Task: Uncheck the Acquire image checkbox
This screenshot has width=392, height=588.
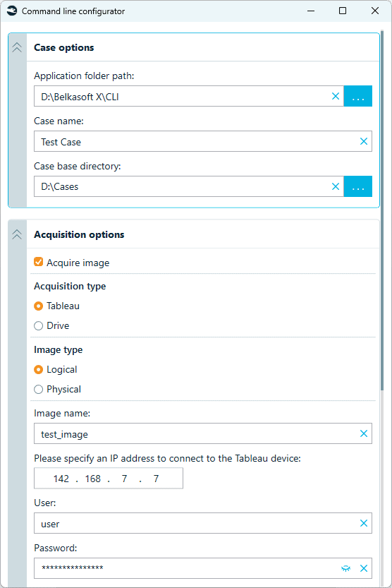Action: (38, 262)
